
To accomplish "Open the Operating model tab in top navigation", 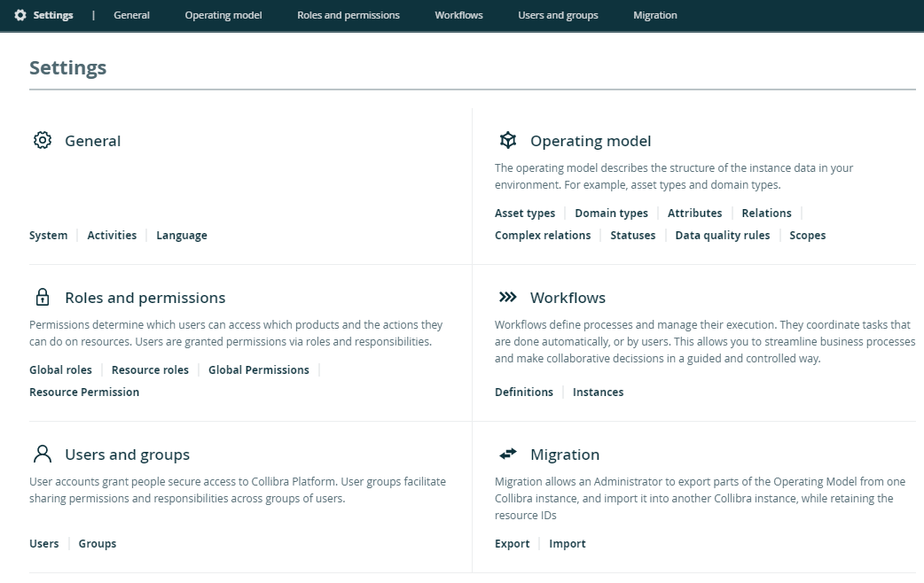I will click(x=223, y=15).
